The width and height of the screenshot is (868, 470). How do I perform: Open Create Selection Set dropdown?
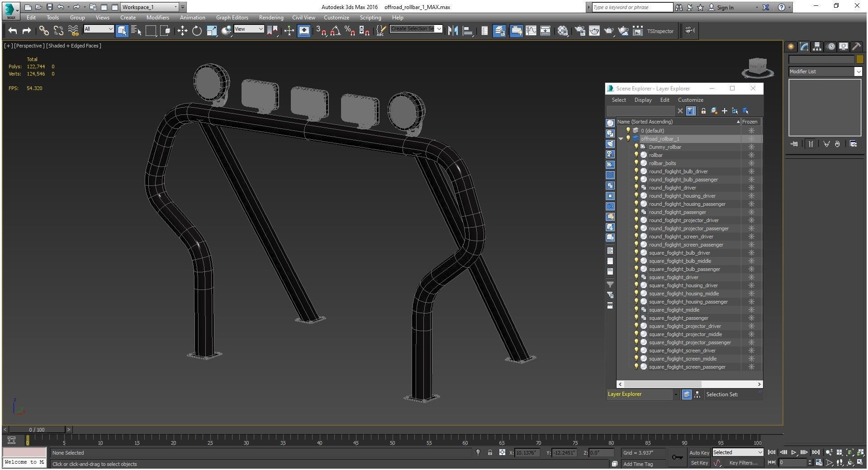pyautogui.click(x=416, y=28)
